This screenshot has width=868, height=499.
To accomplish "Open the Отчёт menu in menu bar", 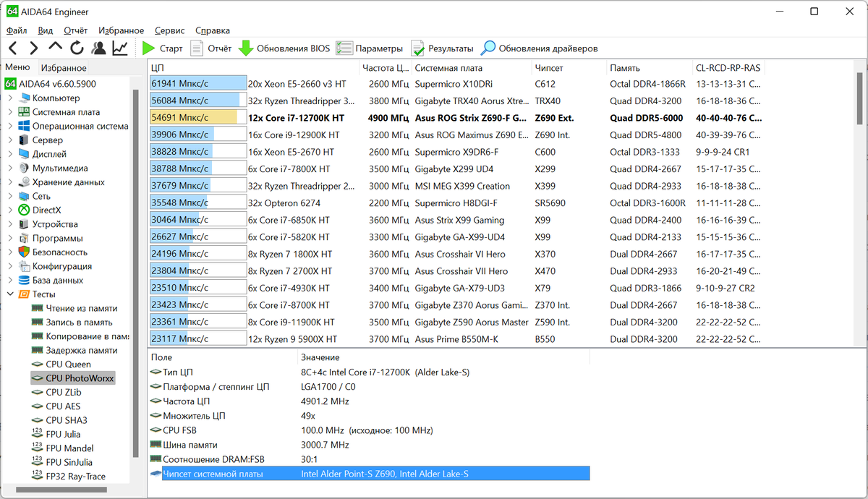I will pos(75,30).
